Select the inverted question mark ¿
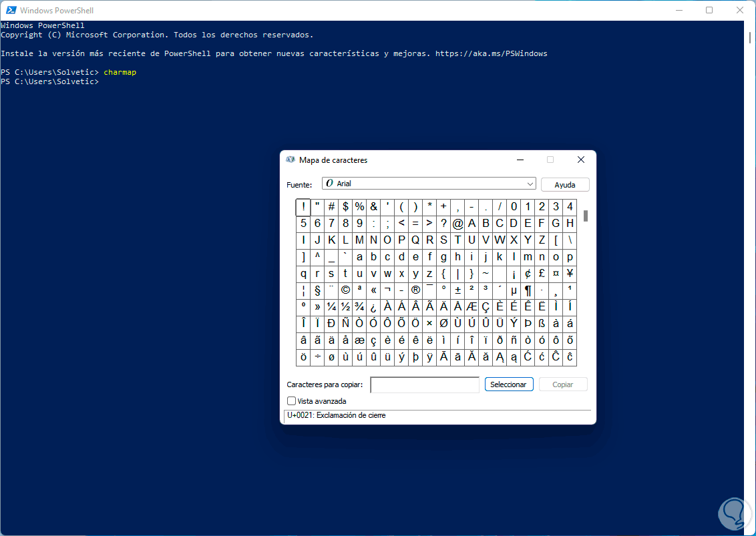Image resolution: width=756 pixels, height=536 pixels. (x=373, y=307)
